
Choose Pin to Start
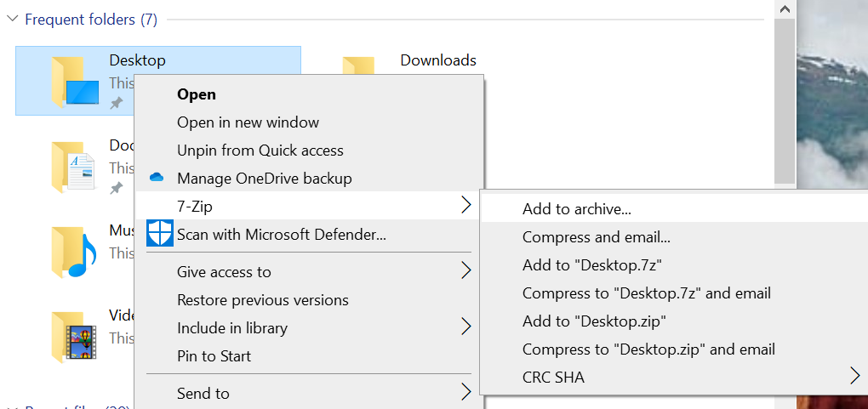point(214,356)
